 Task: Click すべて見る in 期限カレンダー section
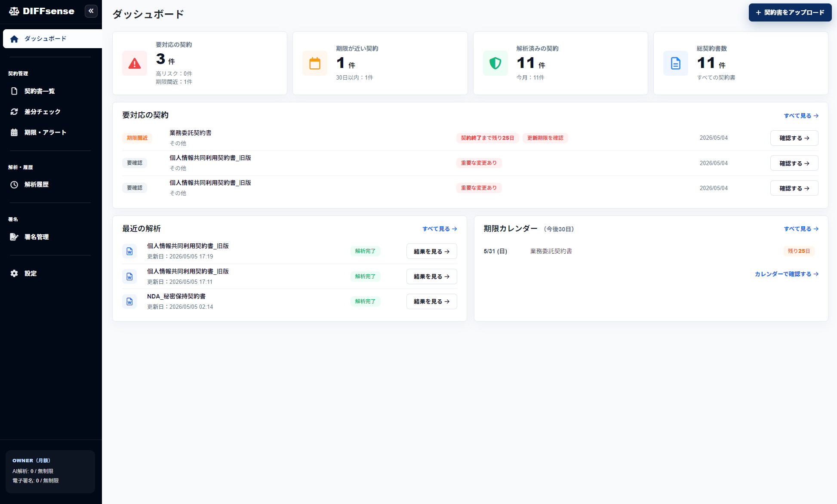[x=801, y=229]
